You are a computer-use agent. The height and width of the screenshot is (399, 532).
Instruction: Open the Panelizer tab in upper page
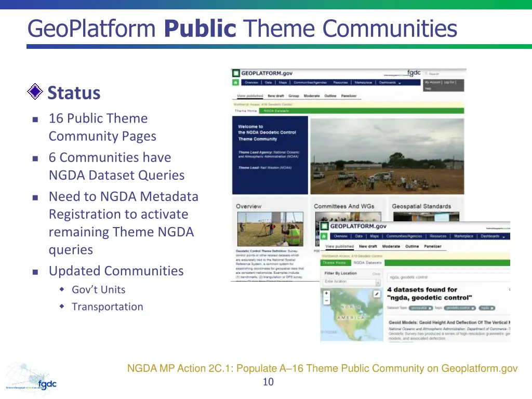click(x=349, y=96)
